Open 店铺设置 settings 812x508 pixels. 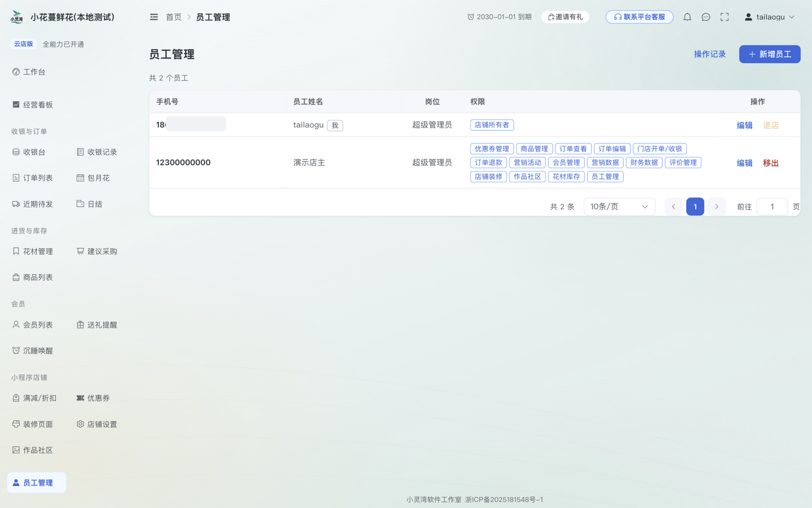[x=96, y=424]
